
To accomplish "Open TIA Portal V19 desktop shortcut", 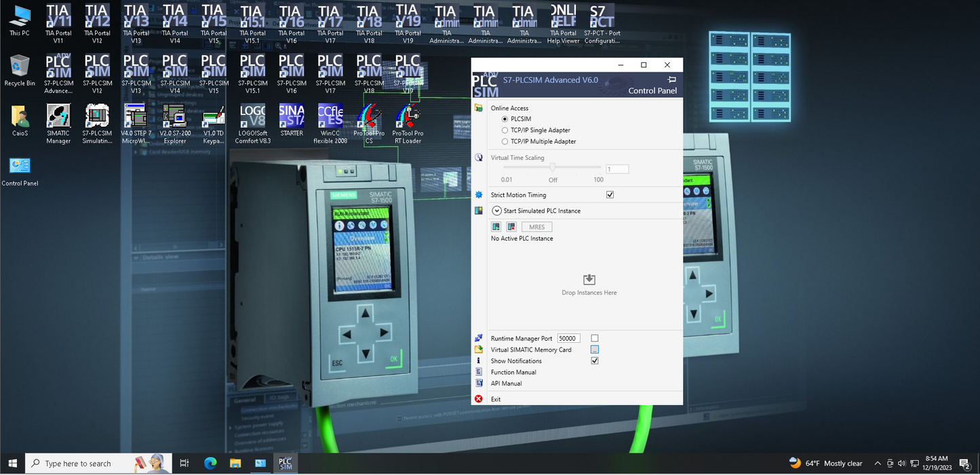I will (408, 23).
